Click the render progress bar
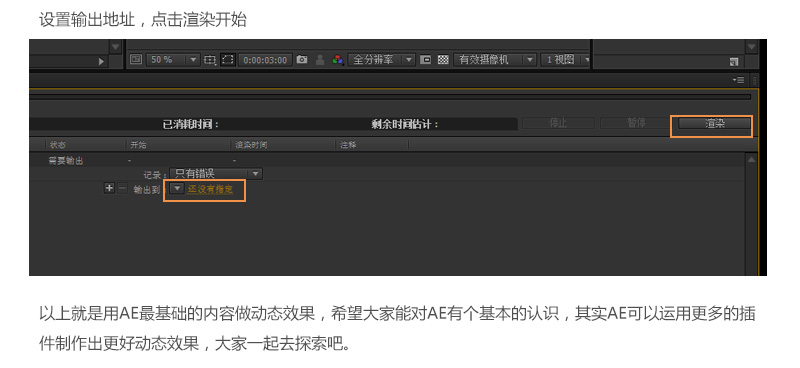 click(390, 96)
